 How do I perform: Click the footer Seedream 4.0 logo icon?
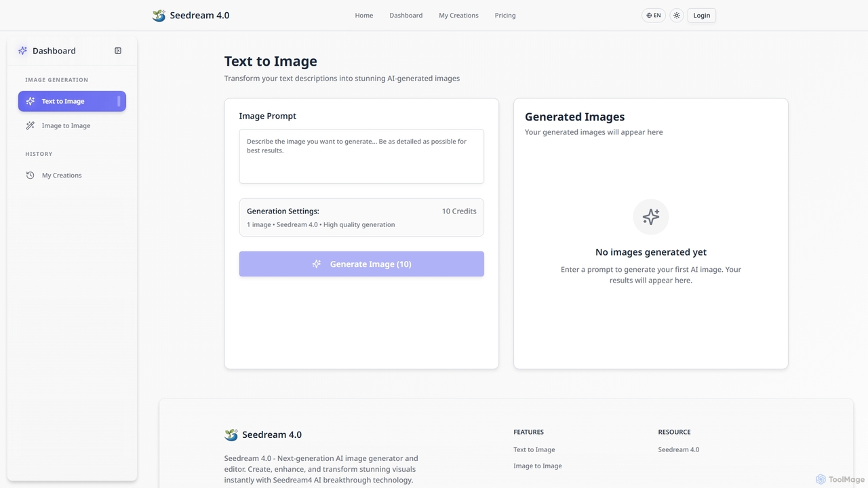[231, 435]
